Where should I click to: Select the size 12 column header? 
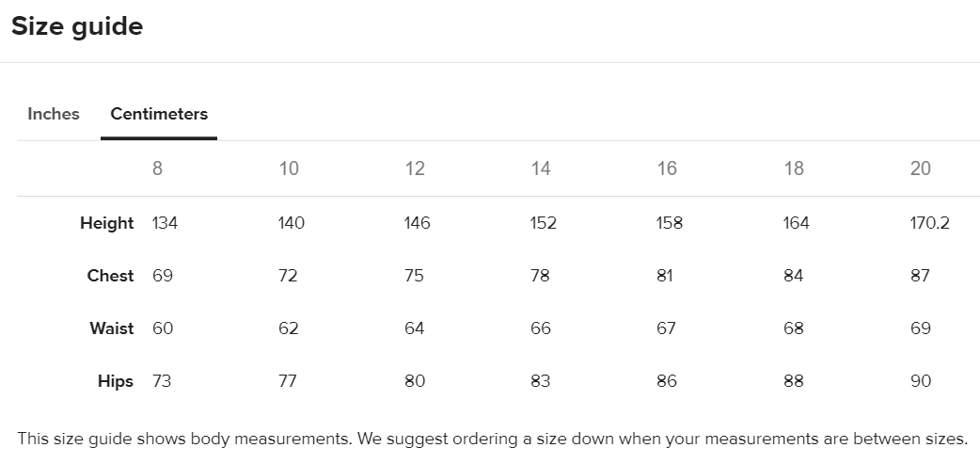(x=415, y=168)
